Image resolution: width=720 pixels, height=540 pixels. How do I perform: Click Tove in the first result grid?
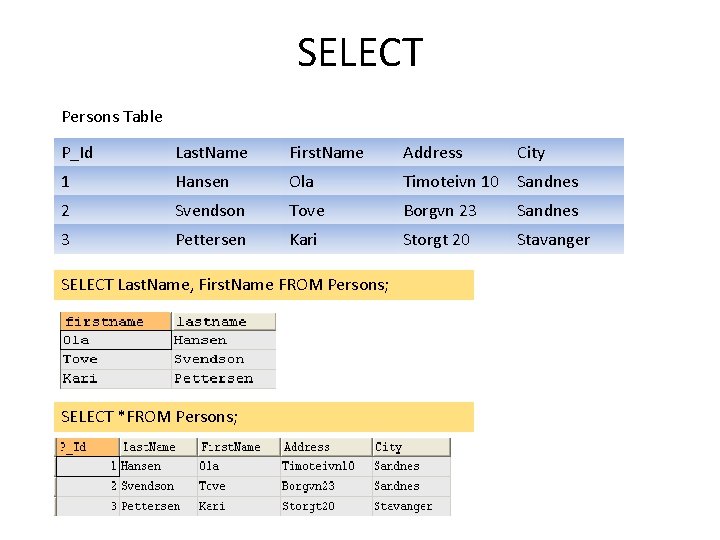coord(80,360)
